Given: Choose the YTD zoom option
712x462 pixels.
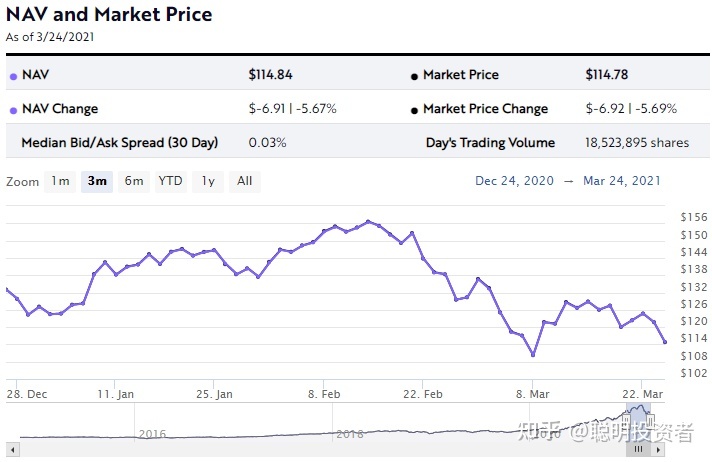Looking at the screenshot, I should click(171, 182).
